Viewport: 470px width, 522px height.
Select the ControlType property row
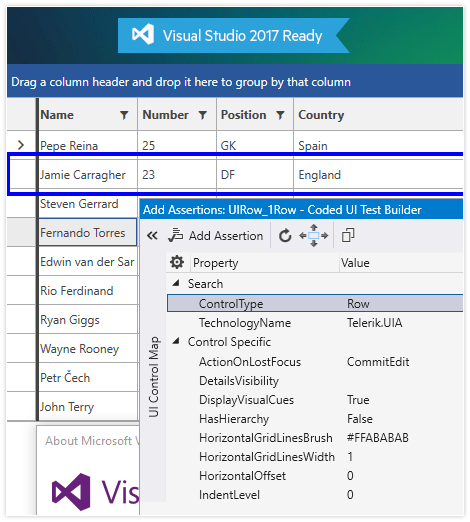tap(315, 303)
